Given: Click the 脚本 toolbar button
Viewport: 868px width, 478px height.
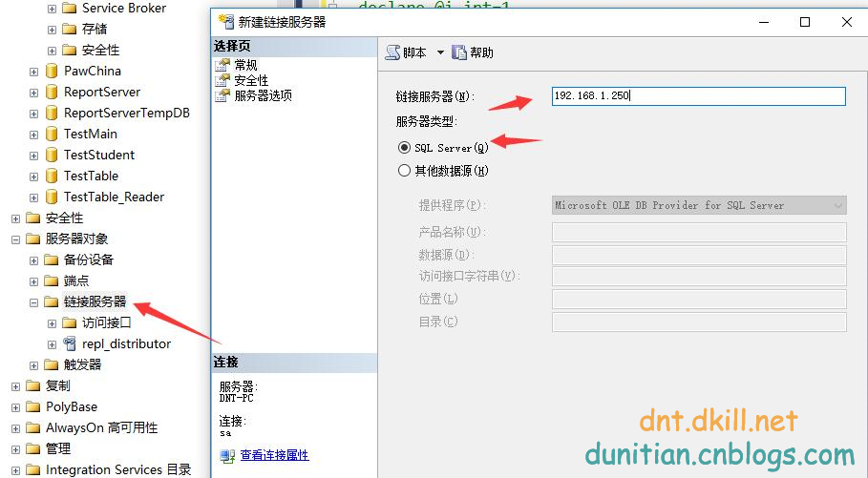Looking at the screenshot, I should [406, 52].
